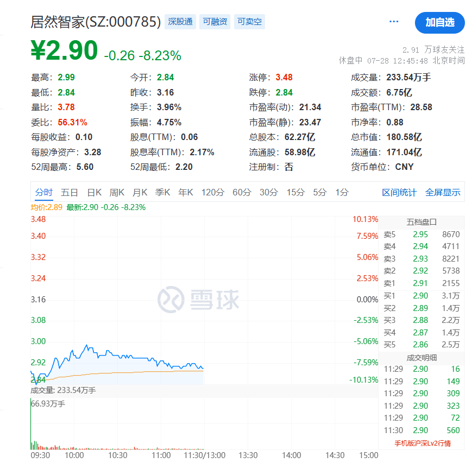472x476 pixels.
Task: Click the 可卖空 tag
Action: click(x=249, y=22)
